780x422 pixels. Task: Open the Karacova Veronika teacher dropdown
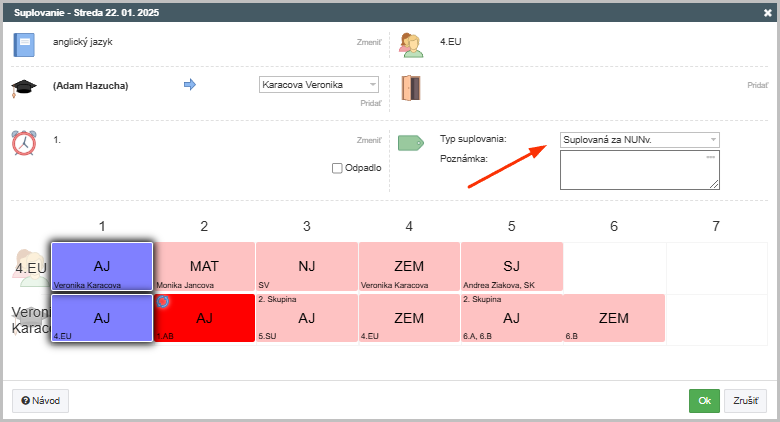tap(319, 85)
